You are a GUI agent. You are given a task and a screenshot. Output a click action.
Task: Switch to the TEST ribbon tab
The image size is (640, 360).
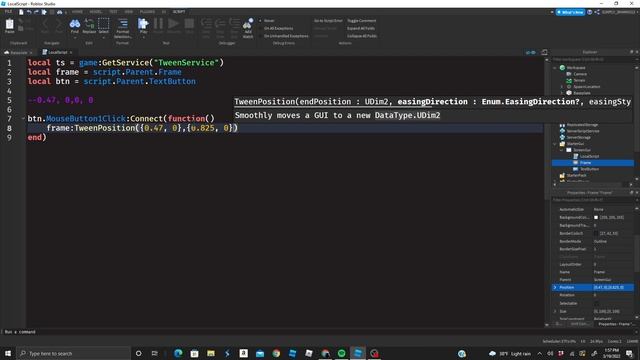[x=113, y=12]
